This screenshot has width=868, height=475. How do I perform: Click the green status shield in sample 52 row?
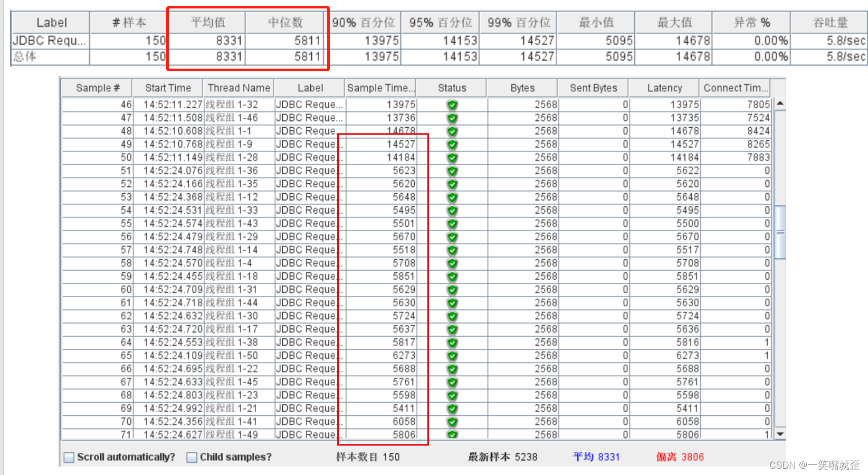pyautogui.click(x=452, y=184)
